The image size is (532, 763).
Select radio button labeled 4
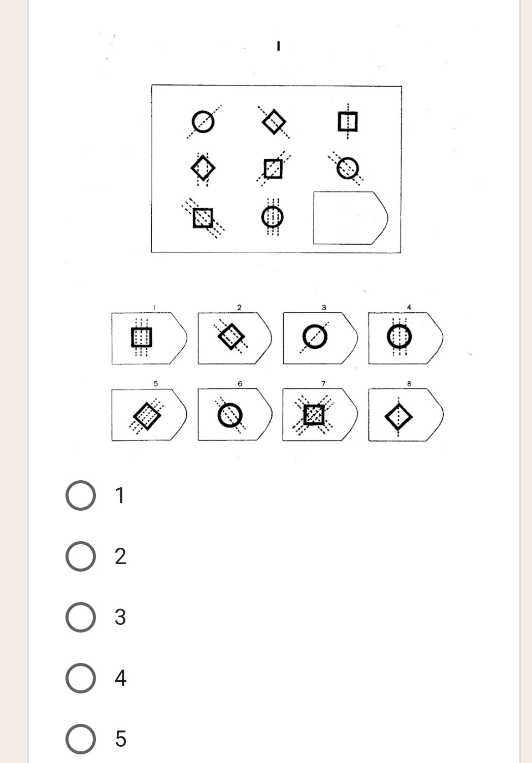click(80, 678)
